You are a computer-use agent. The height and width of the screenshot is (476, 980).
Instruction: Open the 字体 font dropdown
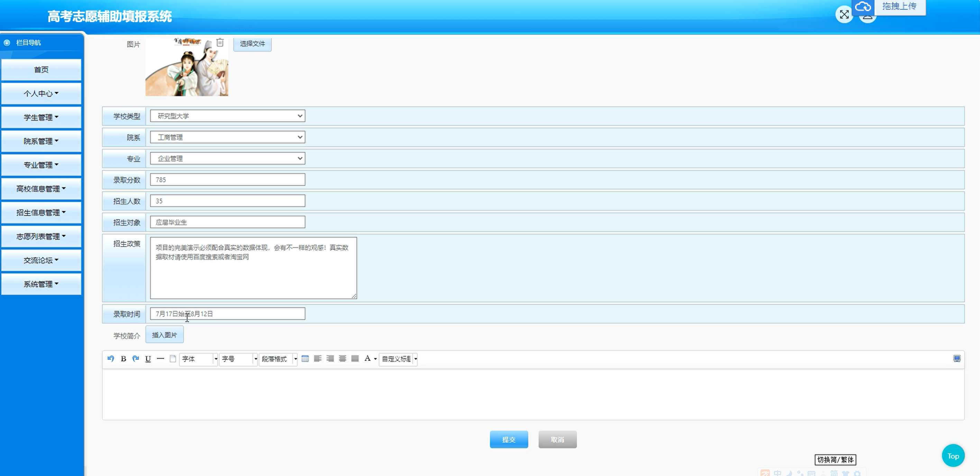pyautogui.click(x=198, y=359)
